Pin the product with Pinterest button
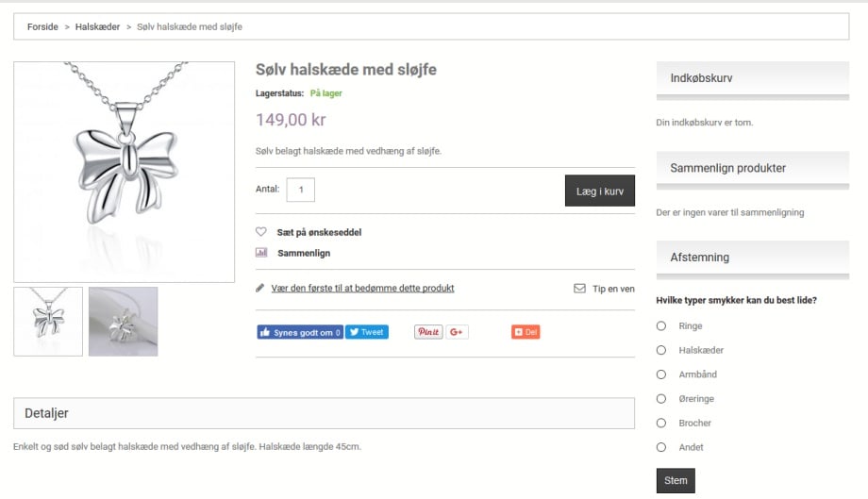Screen dimensions: 868x499 click(428, 332)
